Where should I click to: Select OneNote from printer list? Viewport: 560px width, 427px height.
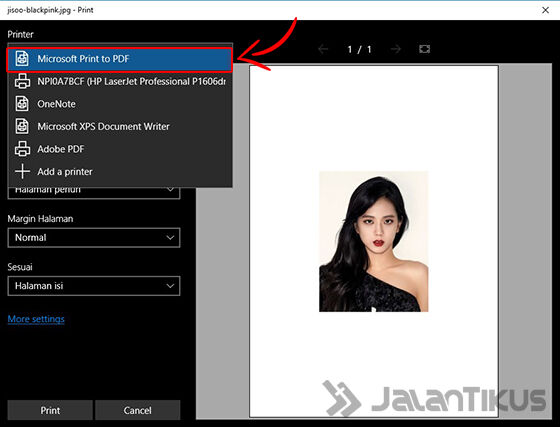point(120,104)
